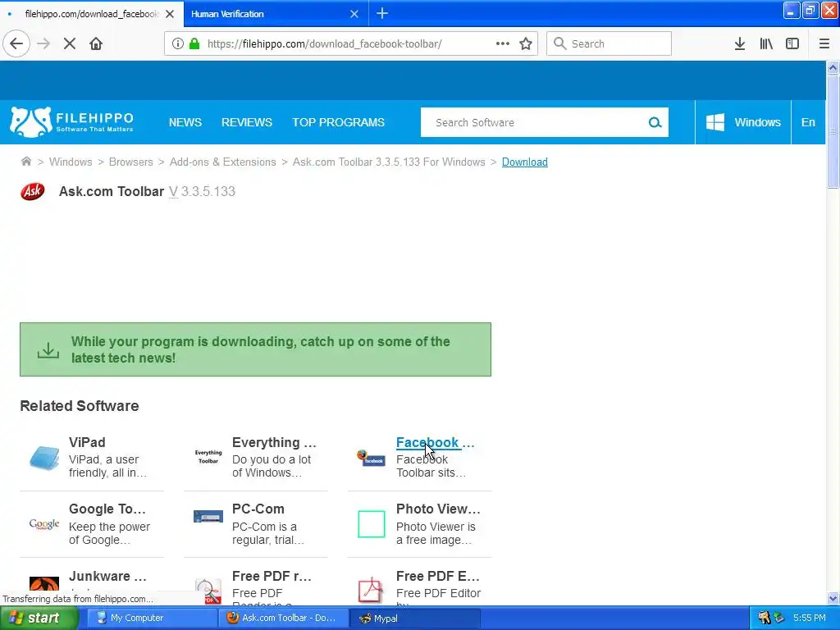The height and width of the screenshot is (630, 840).
Task: Click the PC-Com thumbnail icon
Action: coord(208,517)
